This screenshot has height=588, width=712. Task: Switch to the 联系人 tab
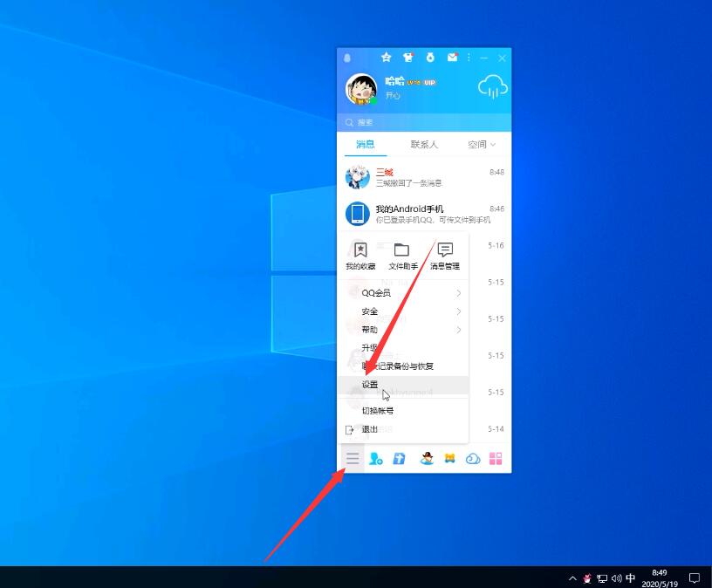(424, 145)
